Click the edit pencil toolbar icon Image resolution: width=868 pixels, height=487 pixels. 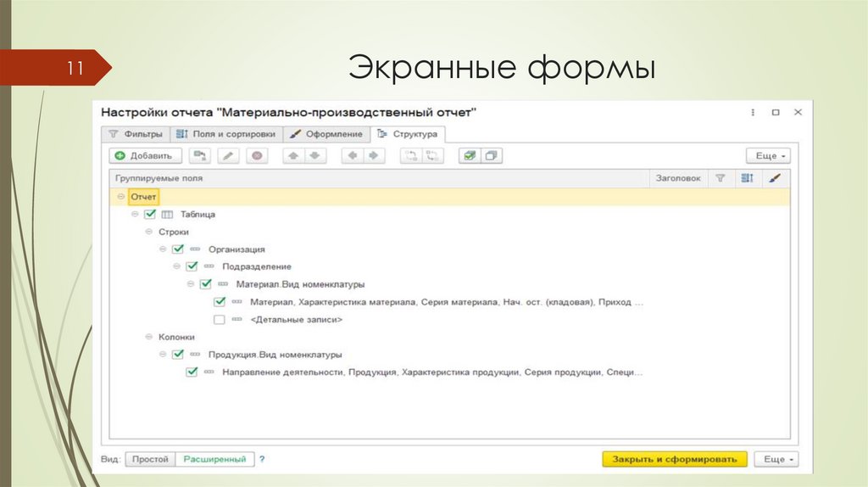coord(228,156)
